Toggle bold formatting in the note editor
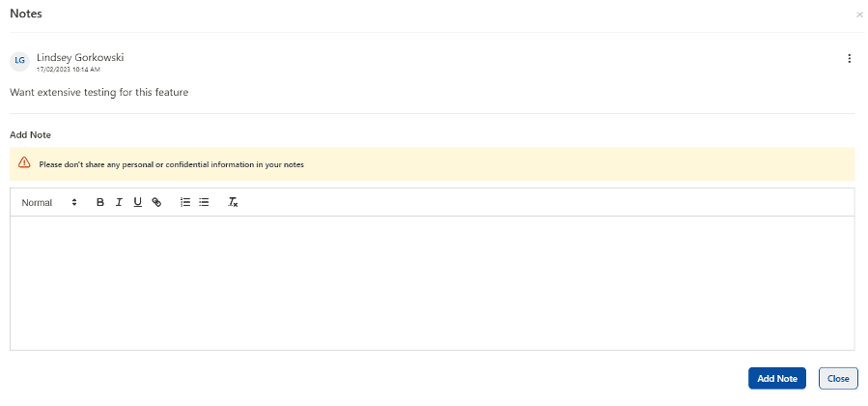868x406 pixels. click(x=100, y=202)
